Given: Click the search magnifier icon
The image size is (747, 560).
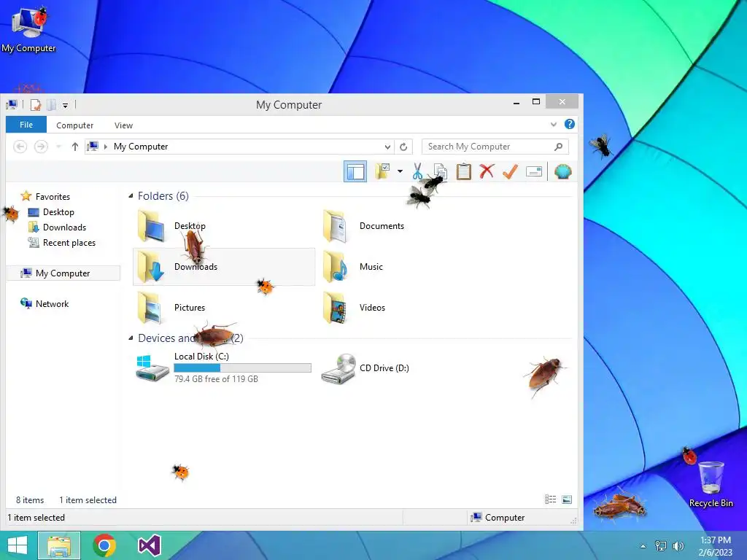Looking at the screenshot, I should (x=558, y=147).
